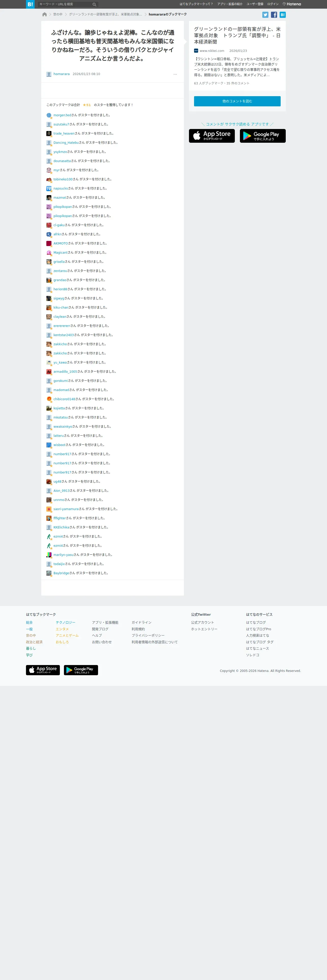Click morgen3ed's globe avatar

pos(49,115)
